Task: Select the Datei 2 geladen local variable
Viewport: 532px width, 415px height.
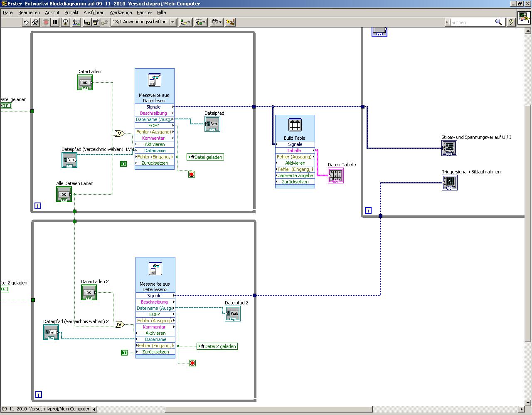Action: pos(217,346)
